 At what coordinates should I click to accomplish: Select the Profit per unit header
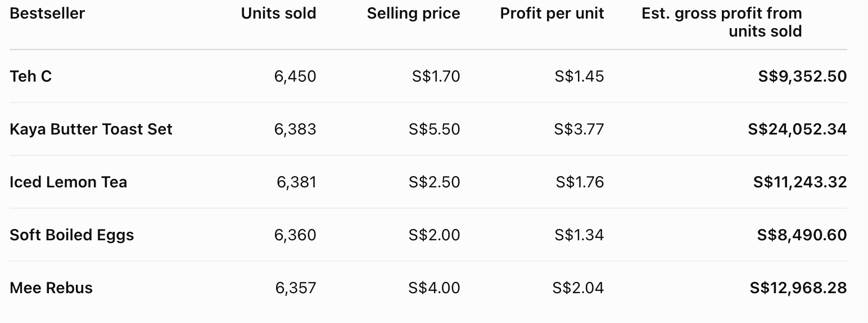click(552, 14)
